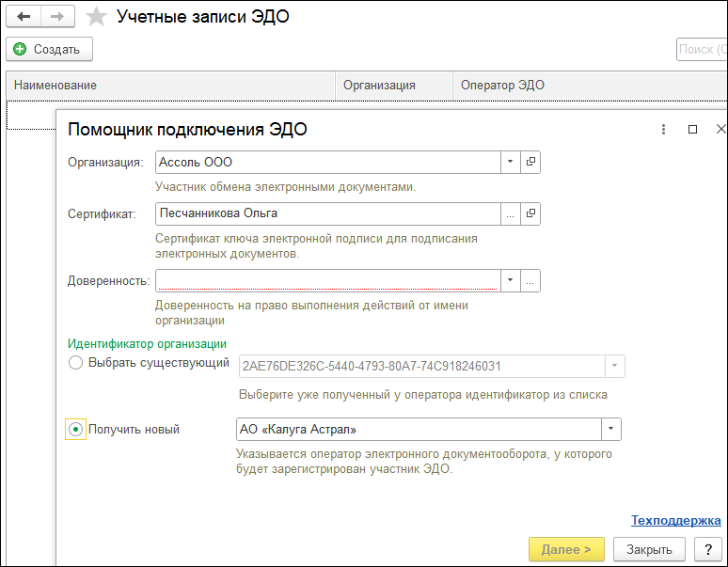
Task: Open the dialog's three-dot more menu
Action: (x=663, y=129)
